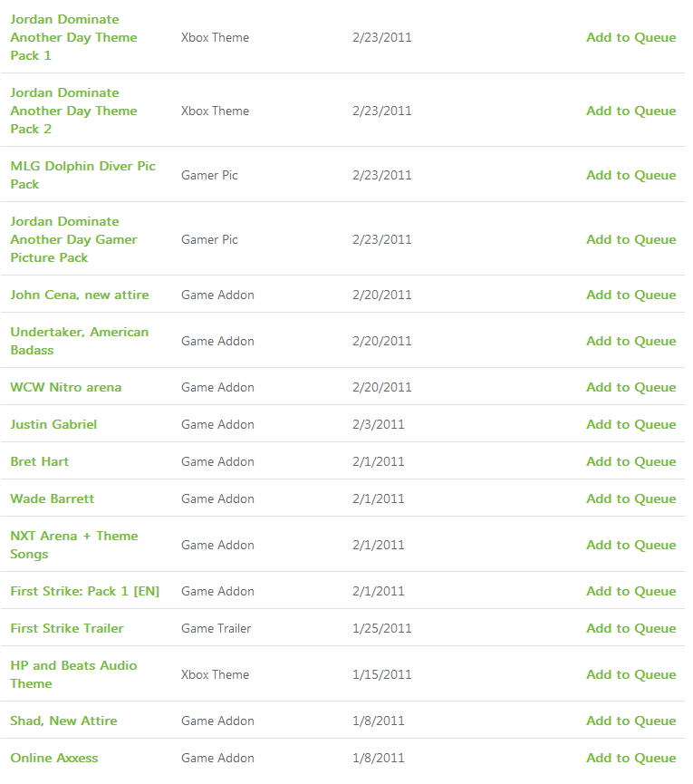Open Jordan Dominate Another Day Theme Pack 1
Viewport: 693px width, 784px height.
pyautogui.click(x=73, y=37)
